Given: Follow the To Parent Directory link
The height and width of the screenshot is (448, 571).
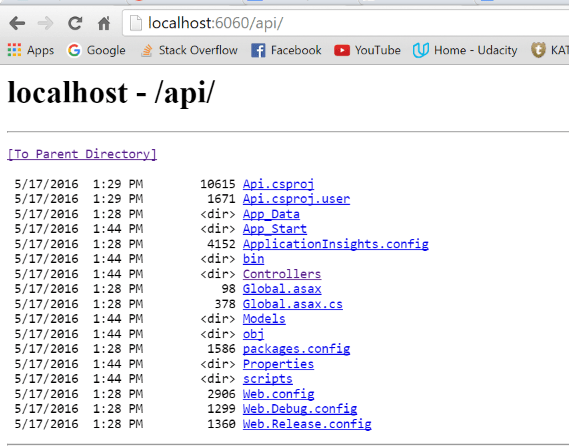Looking at the screenshot, I should [82, 154].
